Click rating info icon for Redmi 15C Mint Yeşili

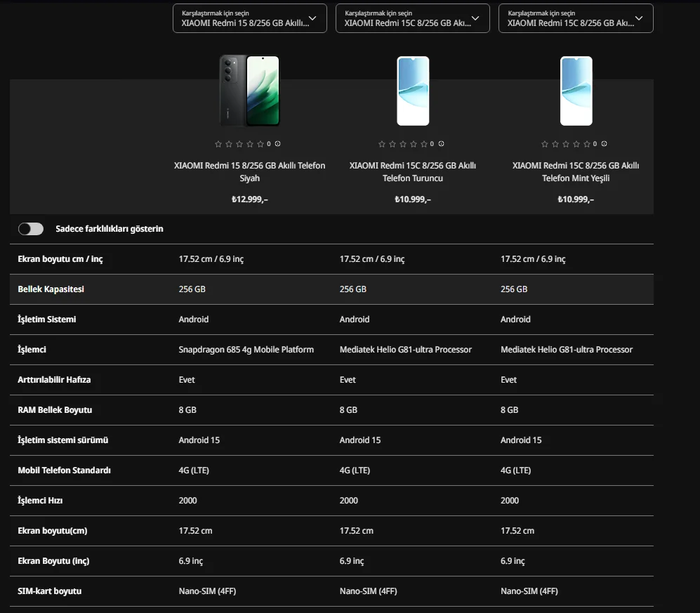[x=604, y=144]
